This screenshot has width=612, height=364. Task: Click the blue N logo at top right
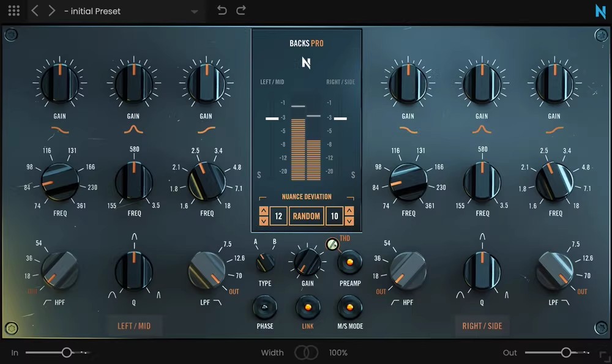tap(600, 12)
